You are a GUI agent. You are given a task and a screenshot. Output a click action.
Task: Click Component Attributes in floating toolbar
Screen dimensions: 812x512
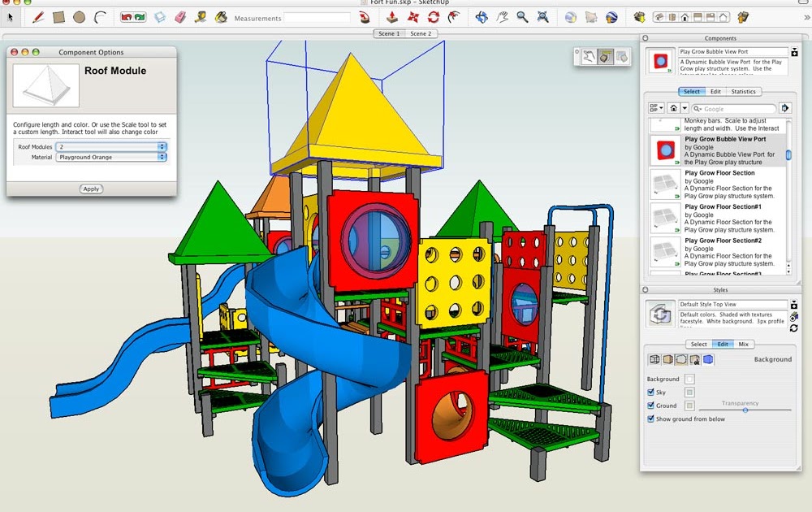(622, 57)
